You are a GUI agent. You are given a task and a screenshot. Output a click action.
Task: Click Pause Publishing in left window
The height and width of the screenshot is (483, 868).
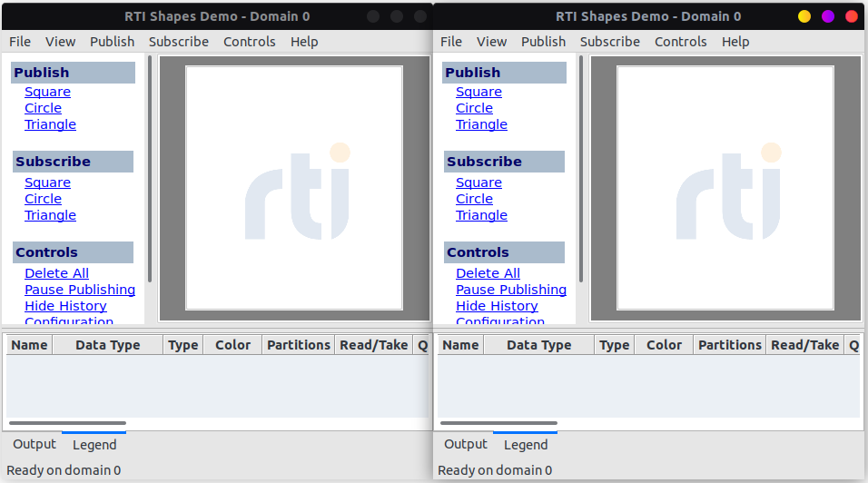coord(80,290)
